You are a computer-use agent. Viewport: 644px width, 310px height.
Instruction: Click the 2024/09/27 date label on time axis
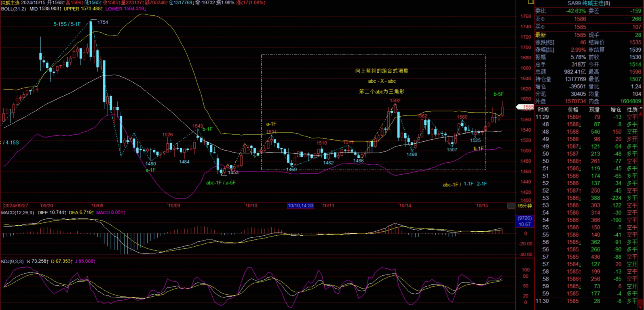coord(16,206)
